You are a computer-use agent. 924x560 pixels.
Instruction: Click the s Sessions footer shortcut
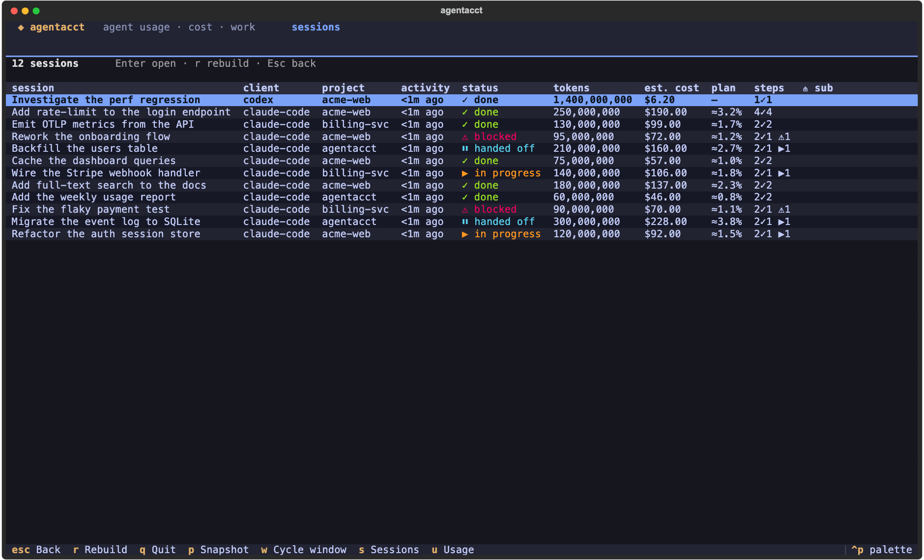pyautogui.click(x=389, y=550)
